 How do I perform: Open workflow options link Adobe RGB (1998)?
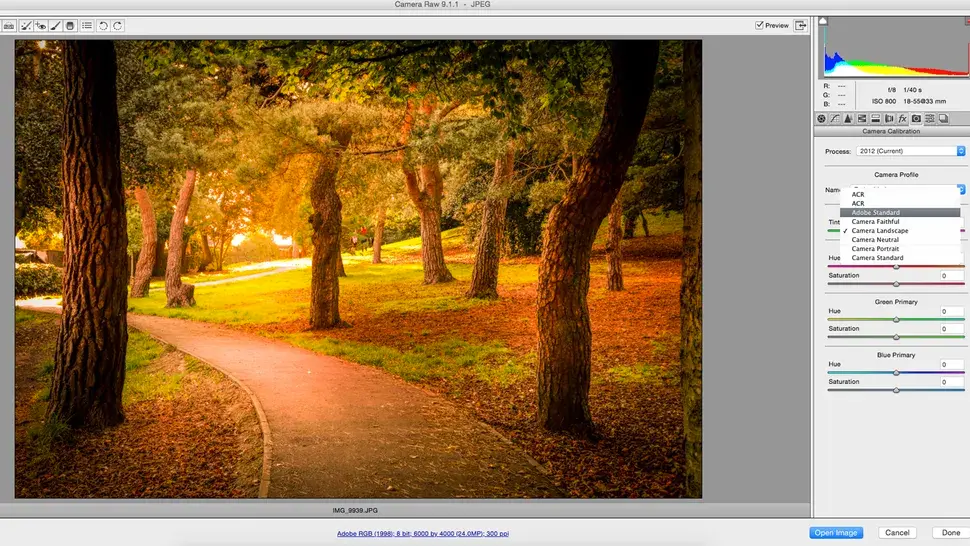click(423, 534)
